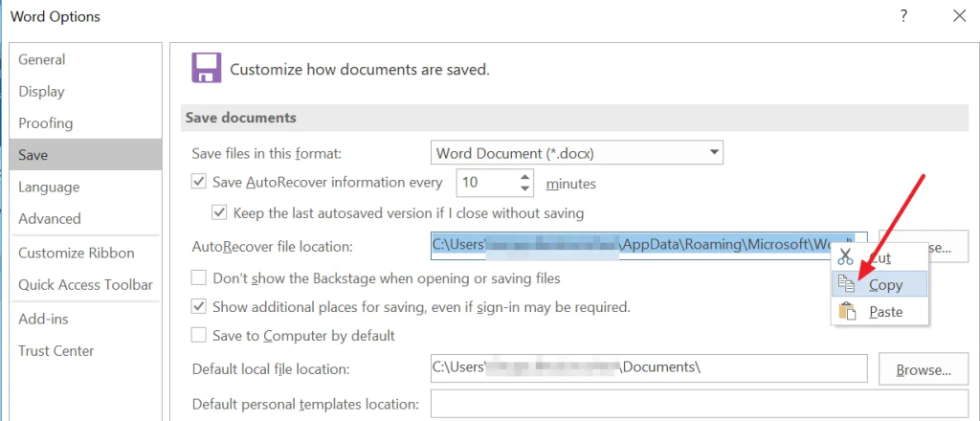Click the clipboard Paste icon in context menu
This screenshot has width=980, height=421.
point(847,311)
